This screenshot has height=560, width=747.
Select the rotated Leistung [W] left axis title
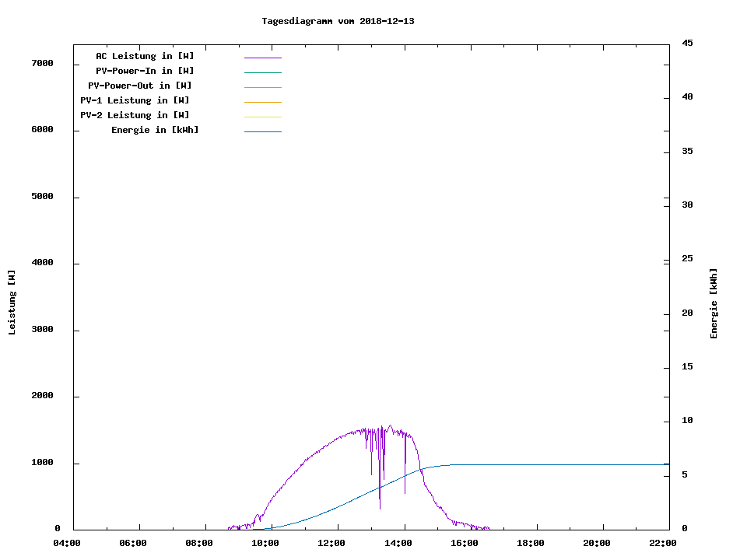(x=12, y=303)
